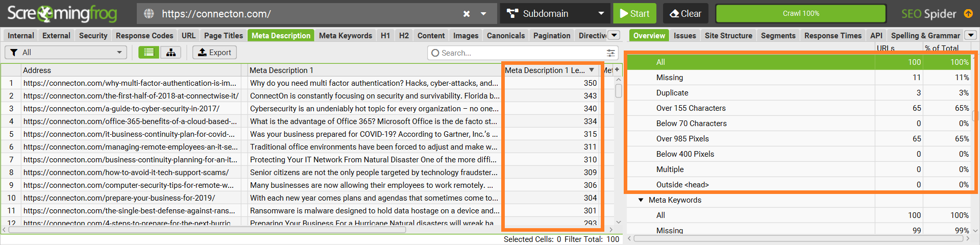Image resolution: width=980 pixels, height=245 pixels.
Task: Collapse the Meta Keywords section
Action: (x=641, y=200)
